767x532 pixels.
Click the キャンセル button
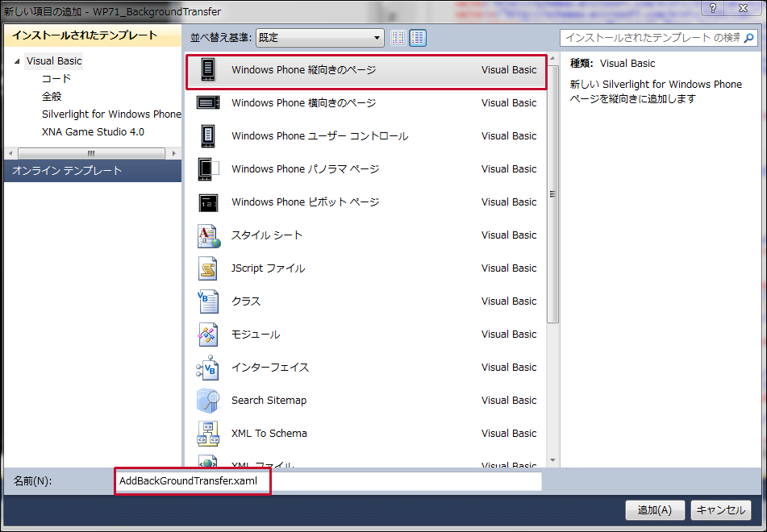click(720, 510)
